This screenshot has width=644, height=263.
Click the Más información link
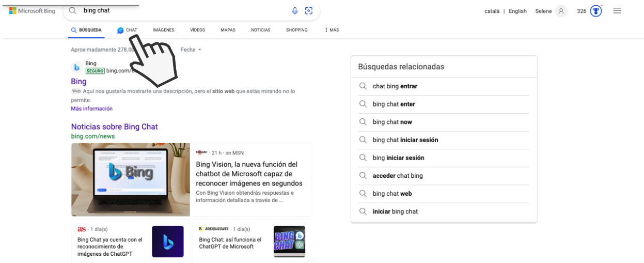pyautogui.click(x=92, y=109)
